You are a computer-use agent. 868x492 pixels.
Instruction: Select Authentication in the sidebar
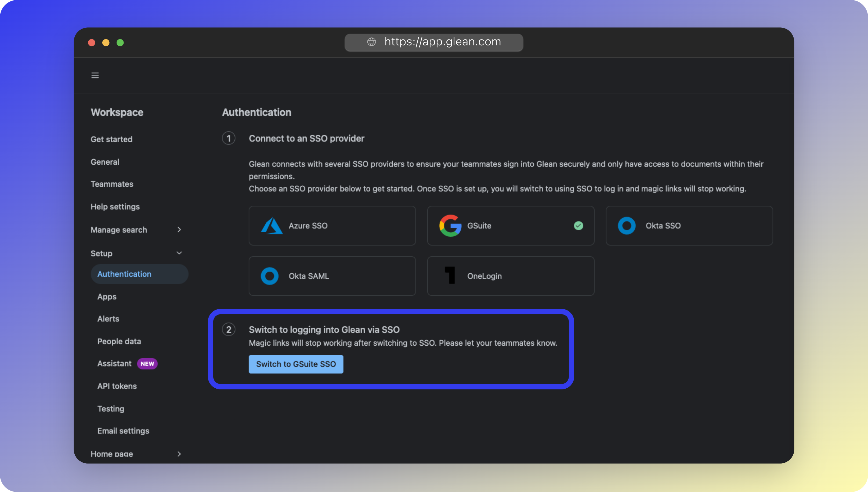(x=124, y=274)
